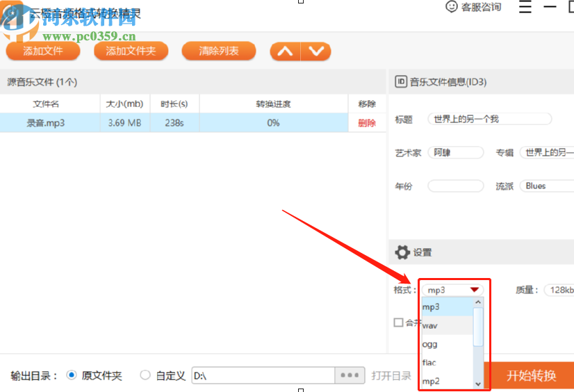Click the move down arrow button
574x392 pixels.
[316, 51]
